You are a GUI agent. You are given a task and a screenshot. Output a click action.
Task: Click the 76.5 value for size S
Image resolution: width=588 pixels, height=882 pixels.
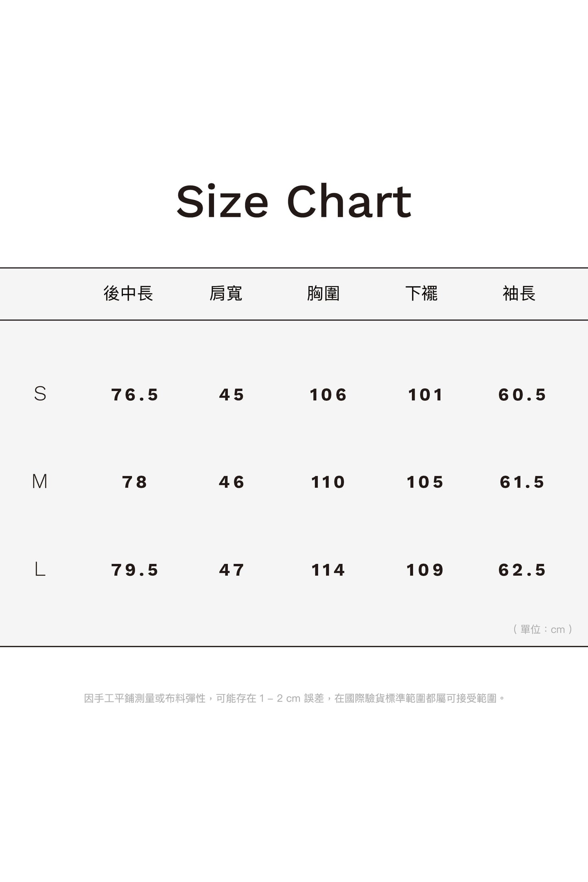coord(135,395)
